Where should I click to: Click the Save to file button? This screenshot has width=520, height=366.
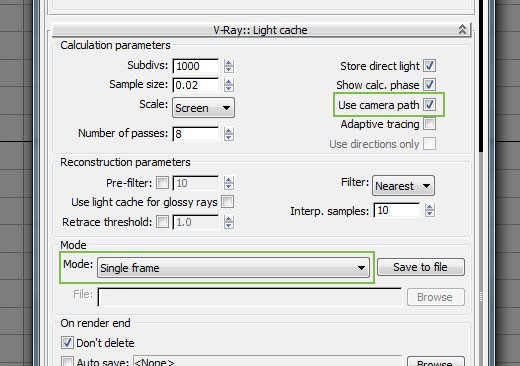point(421,267)
